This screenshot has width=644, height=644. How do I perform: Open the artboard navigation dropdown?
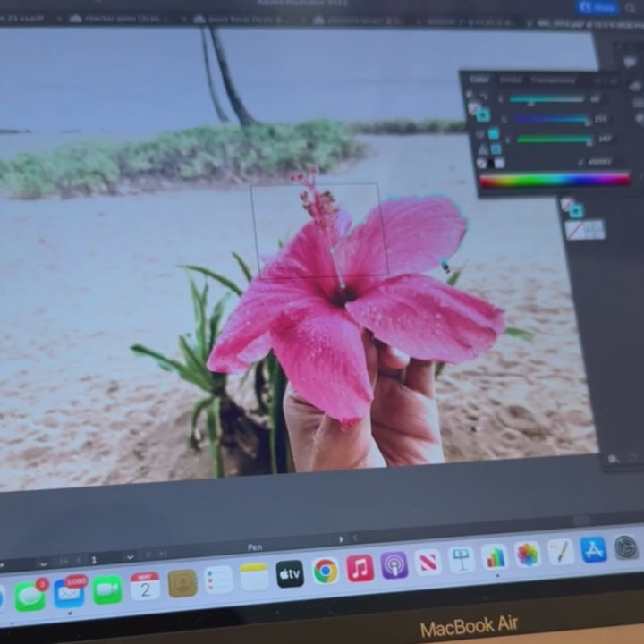point(131,557)
